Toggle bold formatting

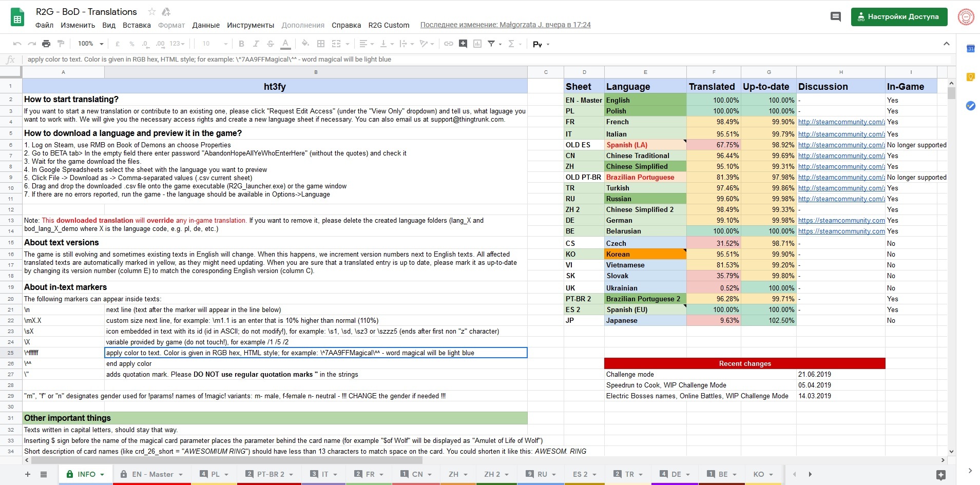[241, 44]
